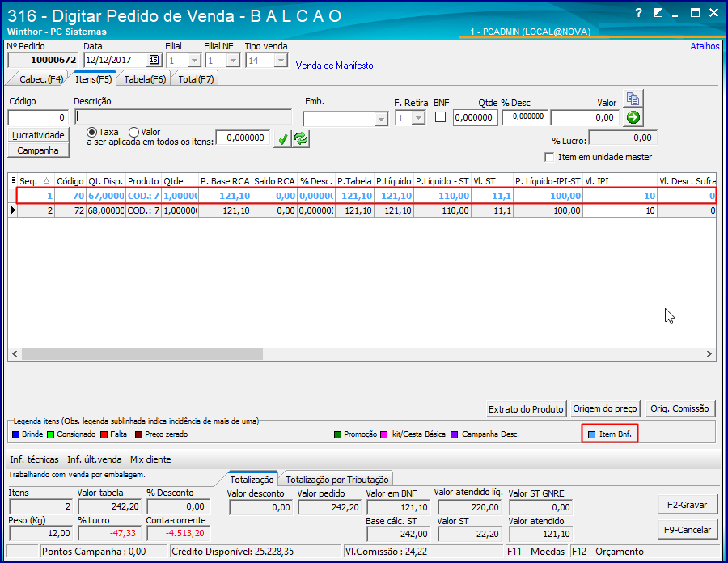728x563 pixels.
Task: Open the calendar date picker icon
Action: pyautogui.click(x=154, y=61)
